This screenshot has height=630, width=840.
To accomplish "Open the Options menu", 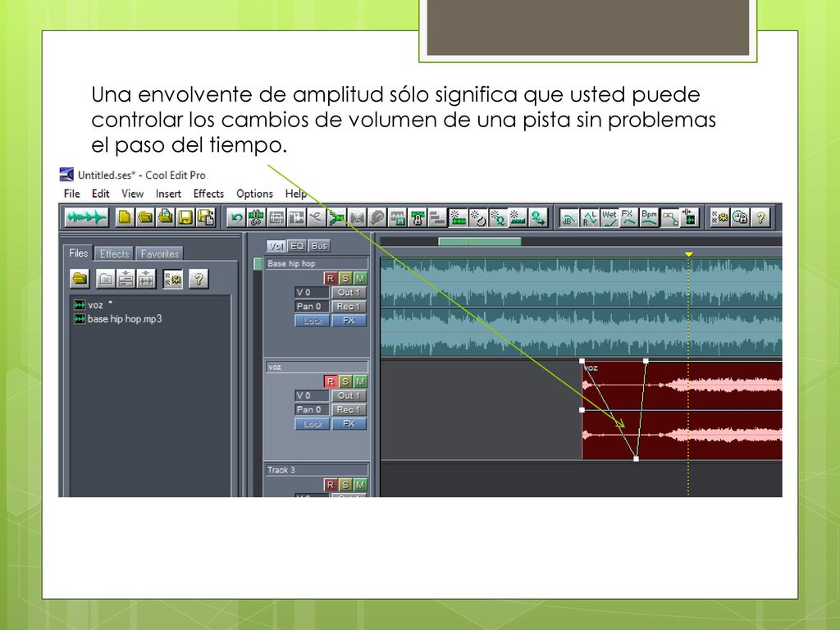I will 254,194.
